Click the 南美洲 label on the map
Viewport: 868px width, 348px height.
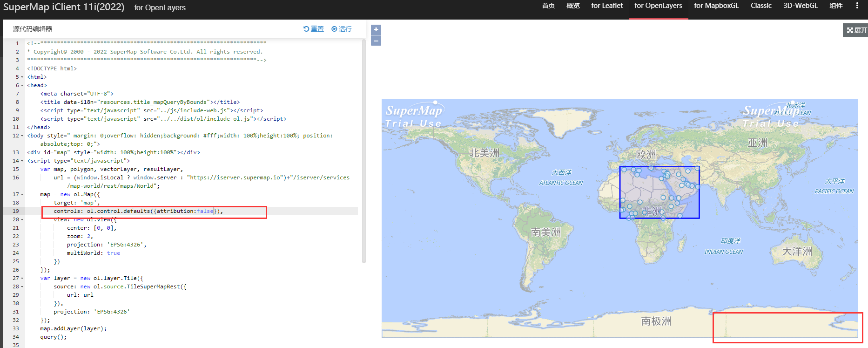[545, 232]
